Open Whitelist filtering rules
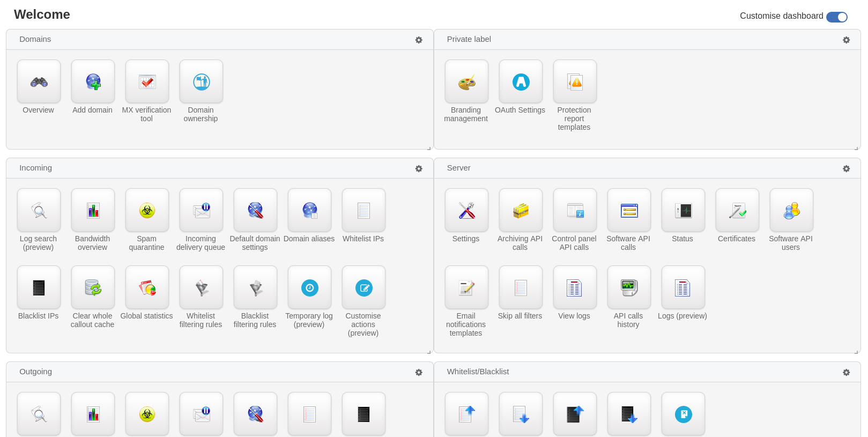868x437 pixels. point(201,287)
